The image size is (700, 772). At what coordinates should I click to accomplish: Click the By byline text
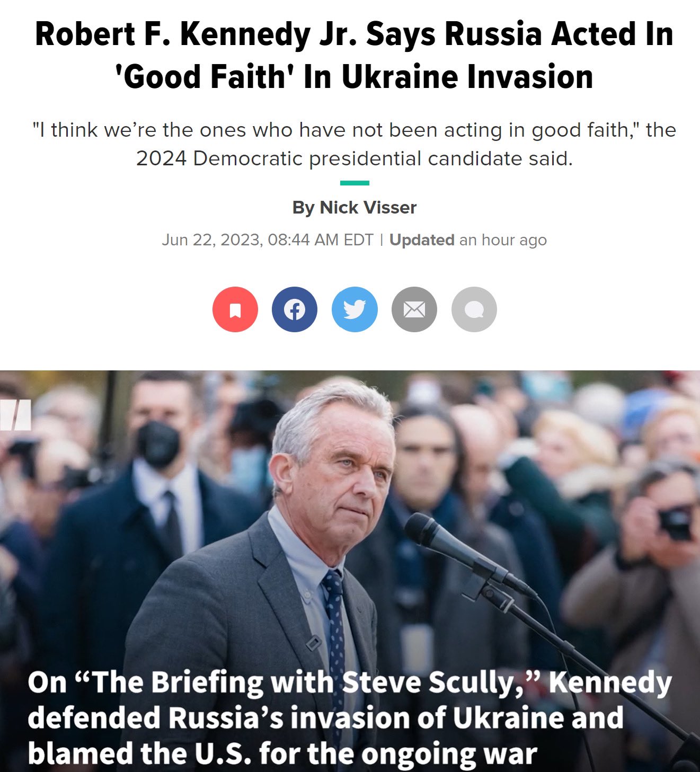(x=304, y=207)
